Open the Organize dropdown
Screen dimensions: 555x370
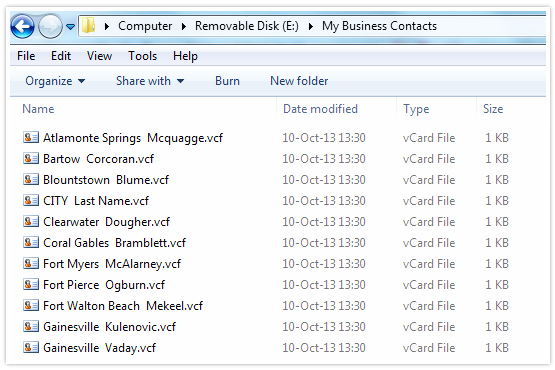pos(55,81)
